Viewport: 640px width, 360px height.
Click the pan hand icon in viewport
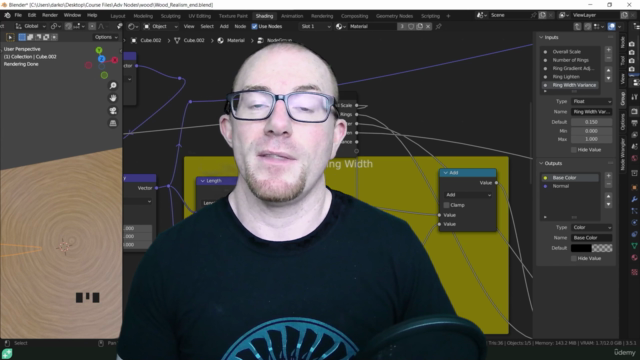(113, 98)
